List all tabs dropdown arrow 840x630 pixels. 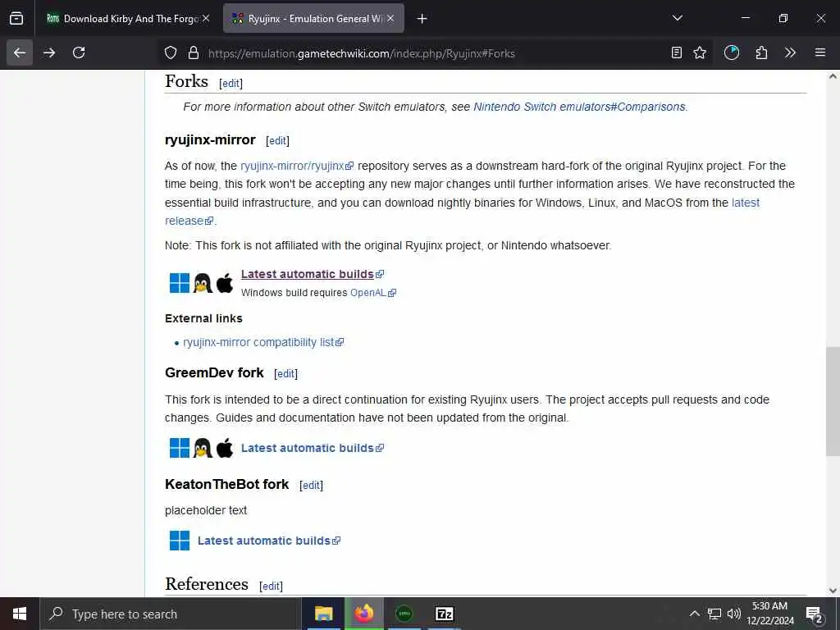[x=678, y=18]
